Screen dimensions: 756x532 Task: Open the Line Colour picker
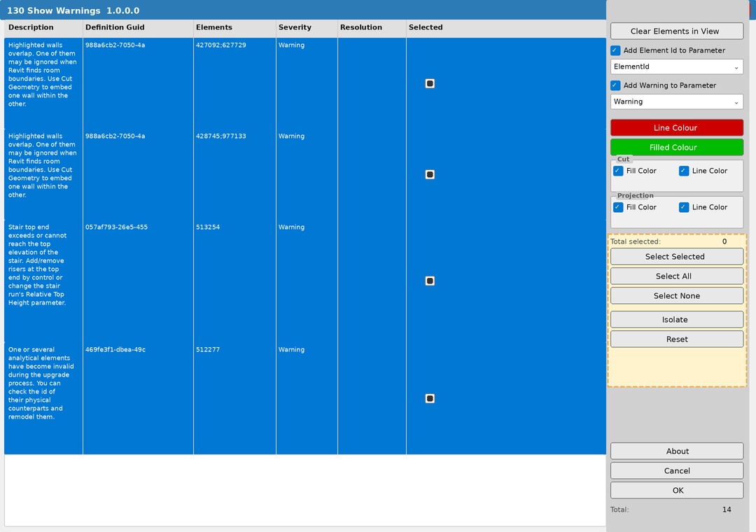(x=676, y=127)
